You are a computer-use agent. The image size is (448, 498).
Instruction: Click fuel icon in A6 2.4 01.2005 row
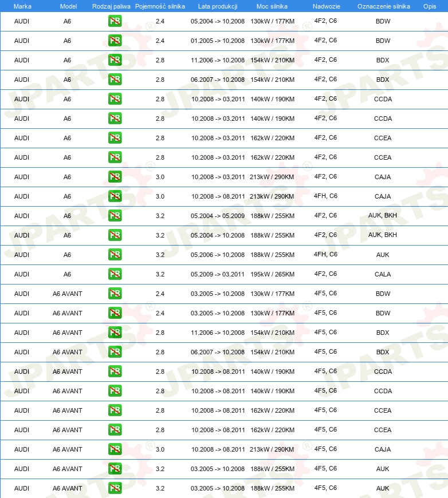tap(115, 41)
